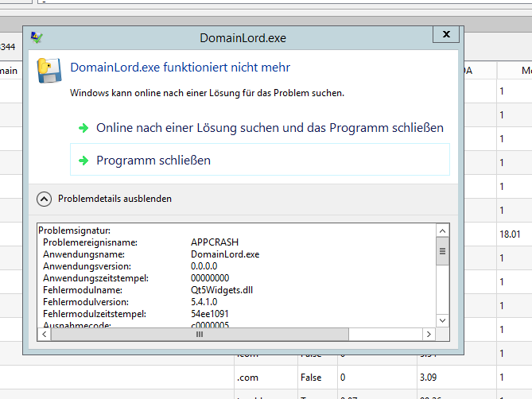532x399 pixels.
Task: Click the 'APPCRASH' value
Action: tap(215, 242)
